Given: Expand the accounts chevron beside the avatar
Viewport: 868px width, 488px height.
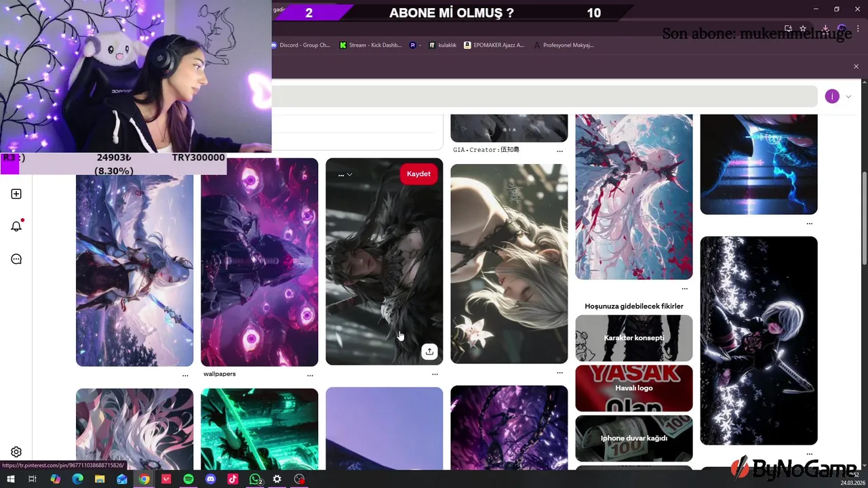Looking at the screenshot, I should [848, 96].
